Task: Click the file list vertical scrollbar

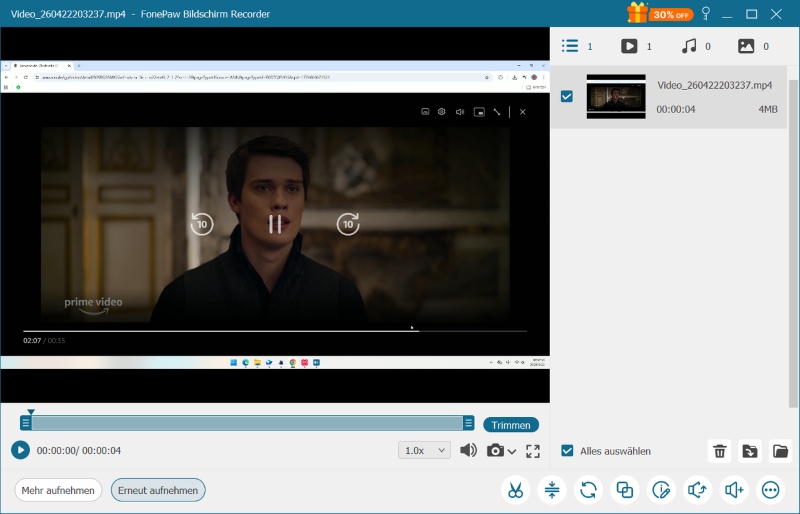Action: 793,244
